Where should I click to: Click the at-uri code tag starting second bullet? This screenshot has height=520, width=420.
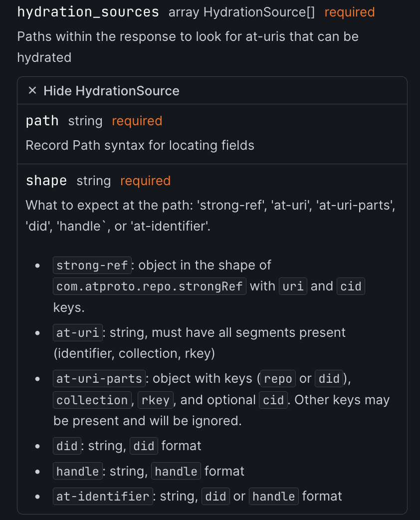tap(79, 332)
